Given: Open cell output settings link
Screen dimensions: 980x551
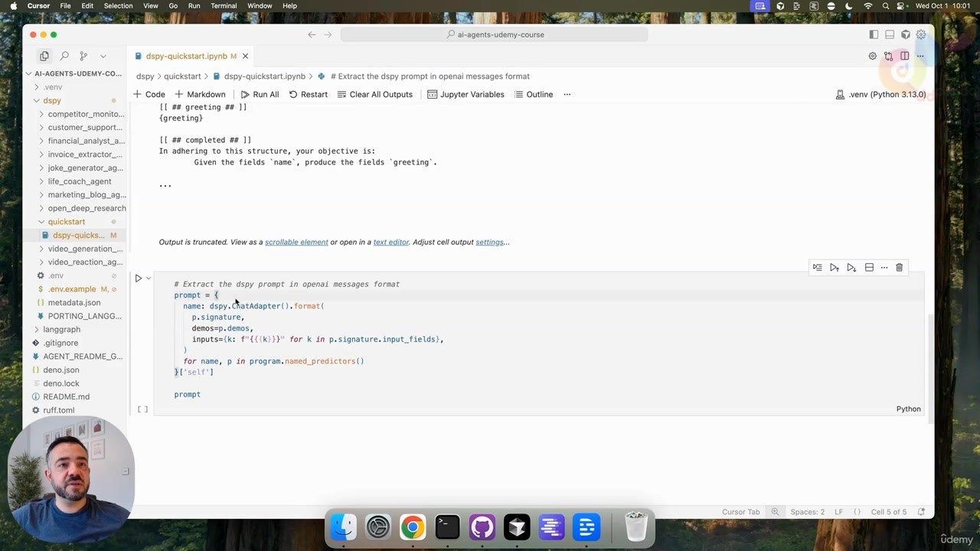Looking at the screenshot, I should click(489, 242).
